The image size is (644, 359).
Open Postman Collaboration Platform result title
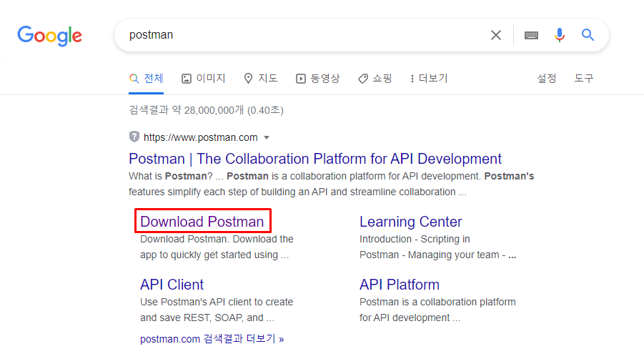[x=315, y=159]
